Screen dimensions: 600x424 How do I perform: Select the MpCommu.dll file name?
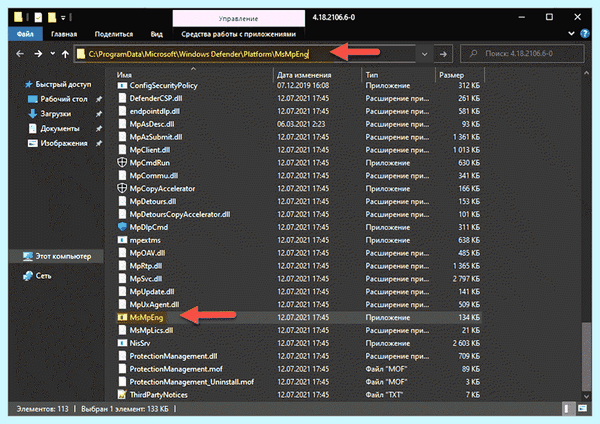[x=154, y=176]
